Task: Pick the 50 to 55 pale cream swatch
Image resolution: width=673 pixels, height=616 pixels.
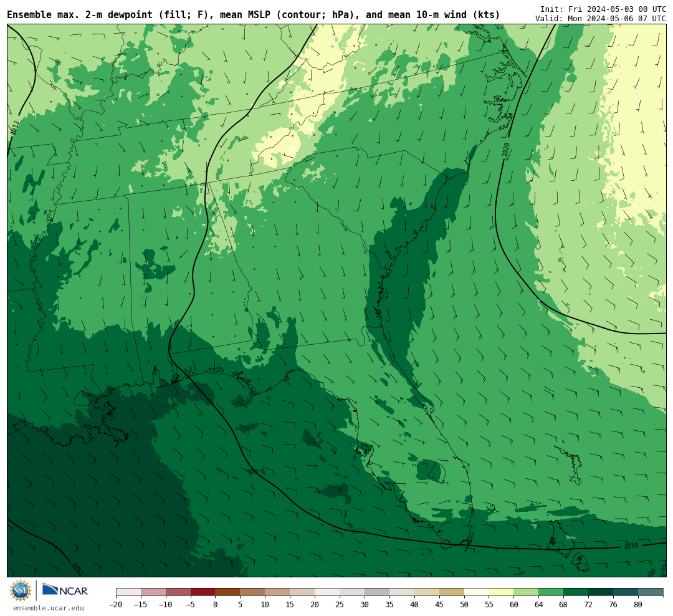Action: 477,592
